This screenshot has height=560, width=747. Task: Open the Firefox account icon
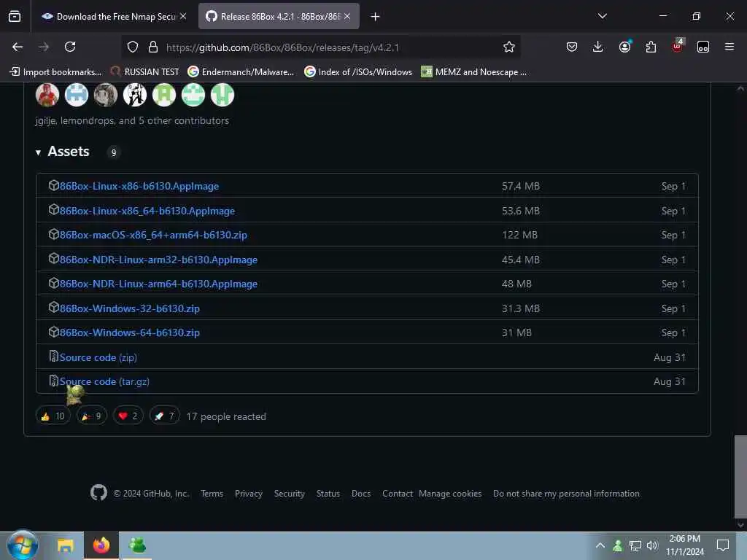tap(624, 47)
